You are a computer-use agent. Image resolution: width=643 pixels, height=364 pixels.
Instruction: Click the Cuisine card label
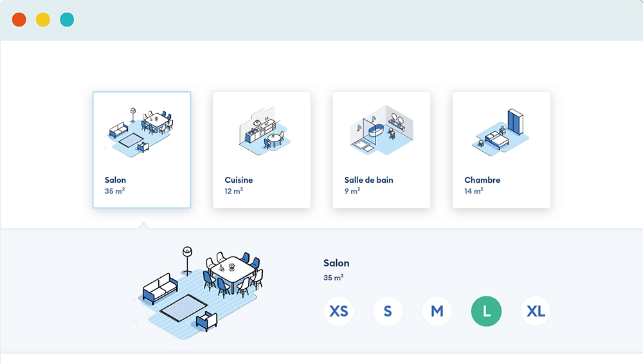239,180
